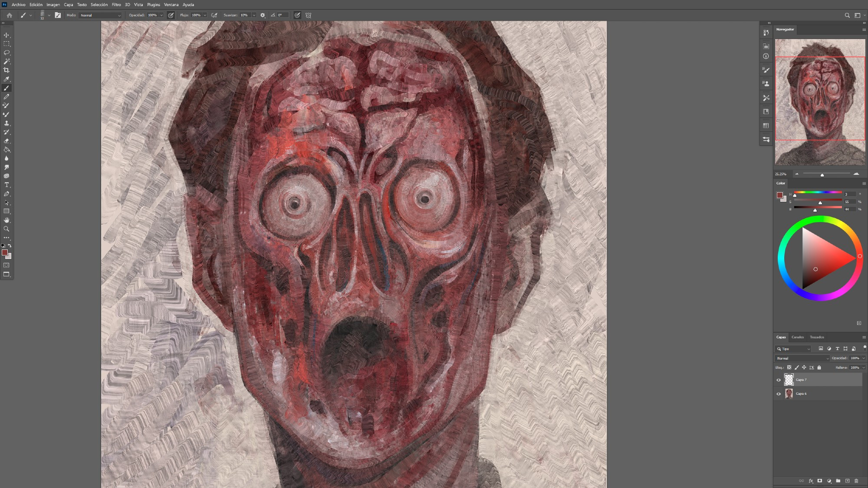Screen dimensions: 868x488
Task: Open paint symmetry options butterfly icon
Action: coord(309,15)
